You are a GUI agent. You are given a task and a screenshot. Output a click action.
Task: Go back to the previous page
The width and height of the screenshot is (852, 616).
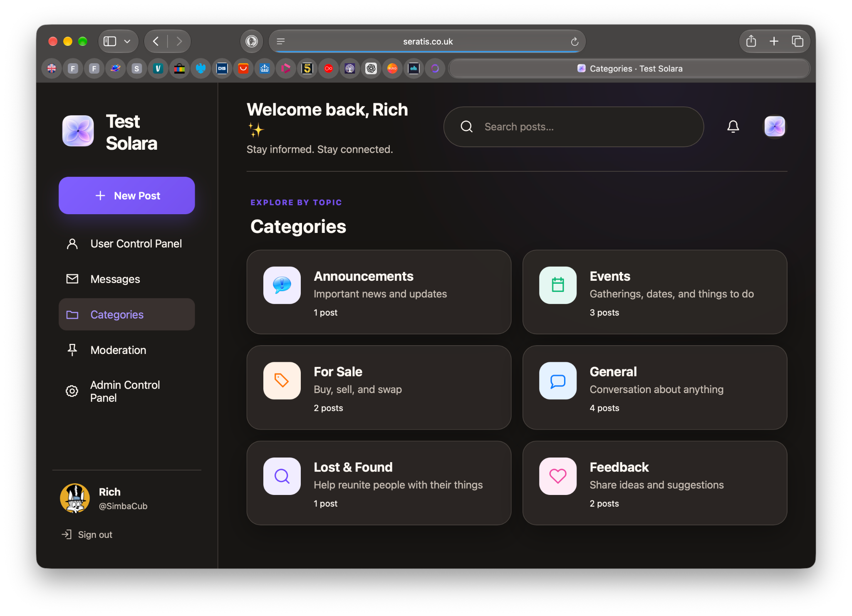[x=156, y=41]
